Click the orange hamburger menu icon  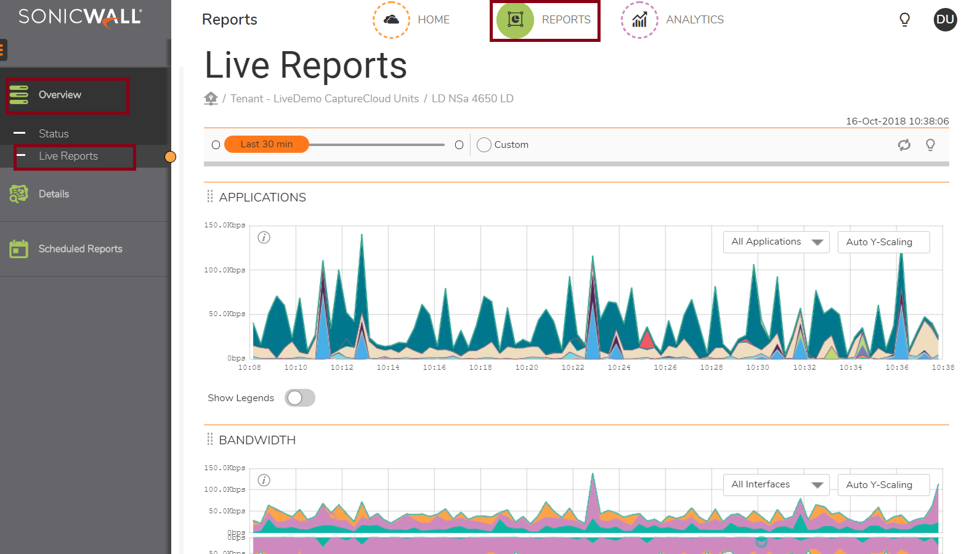(3, 50)
